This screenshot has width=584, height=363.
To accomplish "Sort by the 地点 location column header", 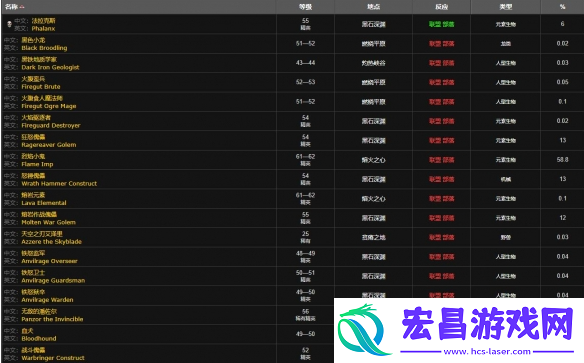I will click(x=373, y=7).
